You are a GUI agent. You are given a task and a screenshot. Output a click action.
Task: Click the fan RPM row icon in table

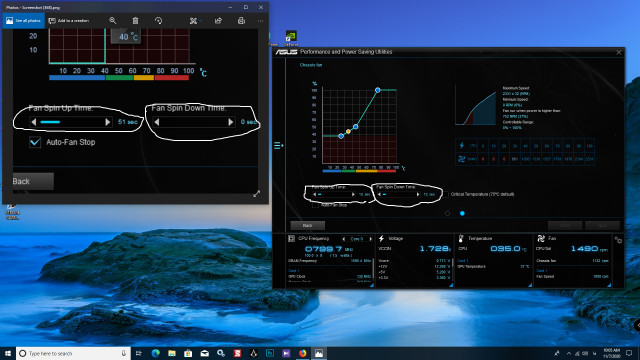coord(461,159)
